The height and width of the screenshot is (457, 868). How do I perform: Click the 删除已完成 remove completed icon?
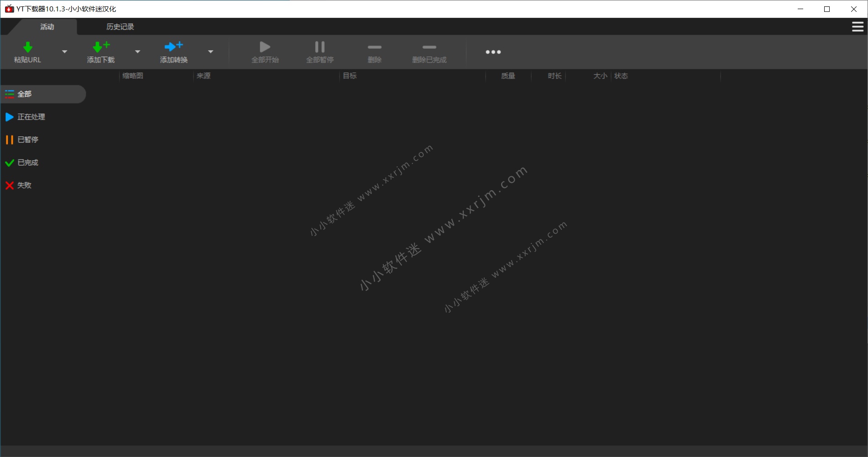tap(429, 47)
